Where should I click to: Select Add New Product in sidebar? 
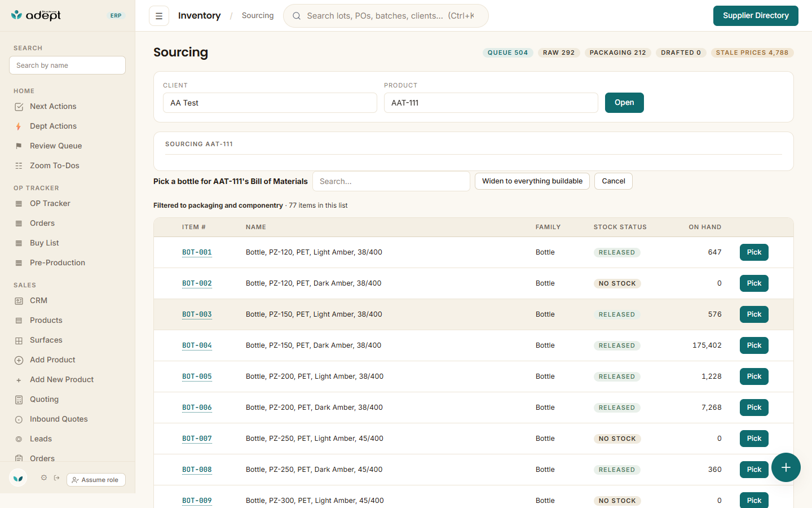62,380
